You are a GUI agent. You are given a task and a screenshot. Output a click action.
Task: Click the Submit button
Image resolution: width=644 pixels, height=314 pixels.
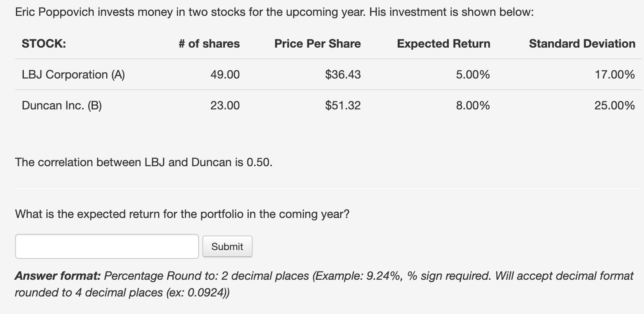coord(227,247)
